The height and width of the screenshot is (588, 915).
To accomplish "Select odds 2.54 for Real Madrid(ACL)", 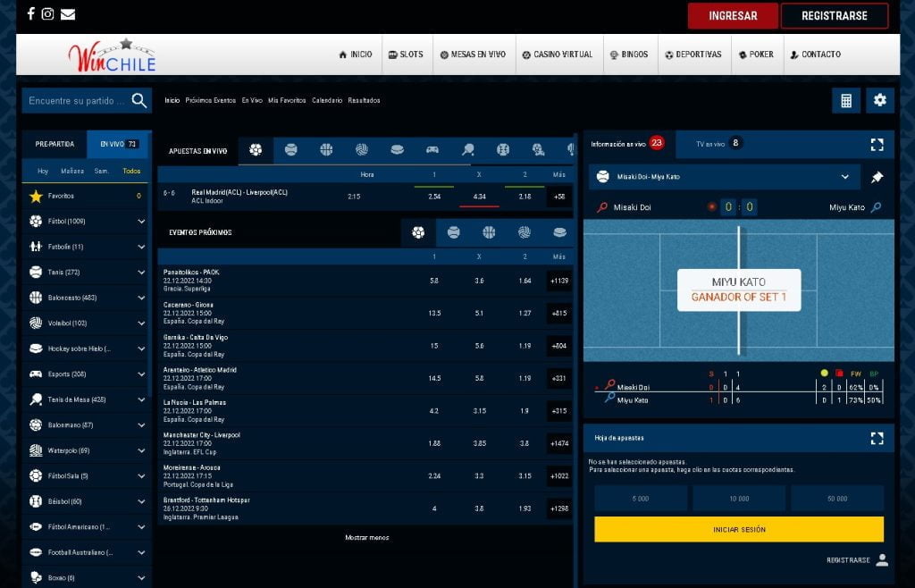I will [434, 197].
